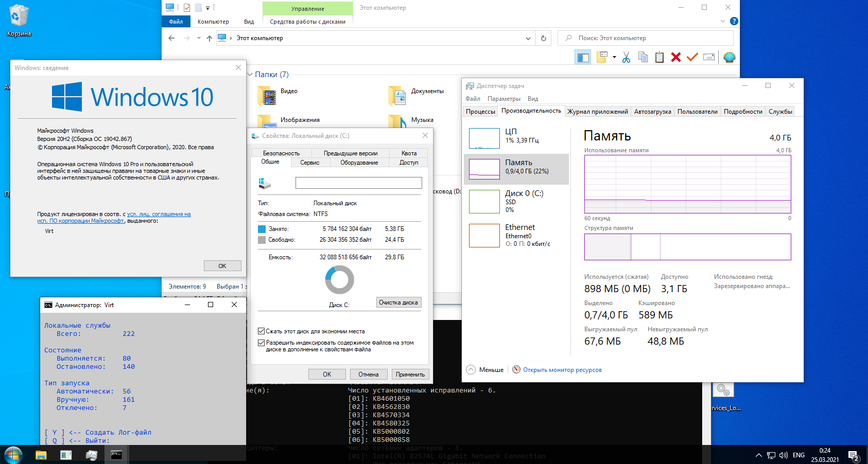This screenshot has width=868, height=464.
Task: Click the memory usage graph
Action: [x=687, y=184]
